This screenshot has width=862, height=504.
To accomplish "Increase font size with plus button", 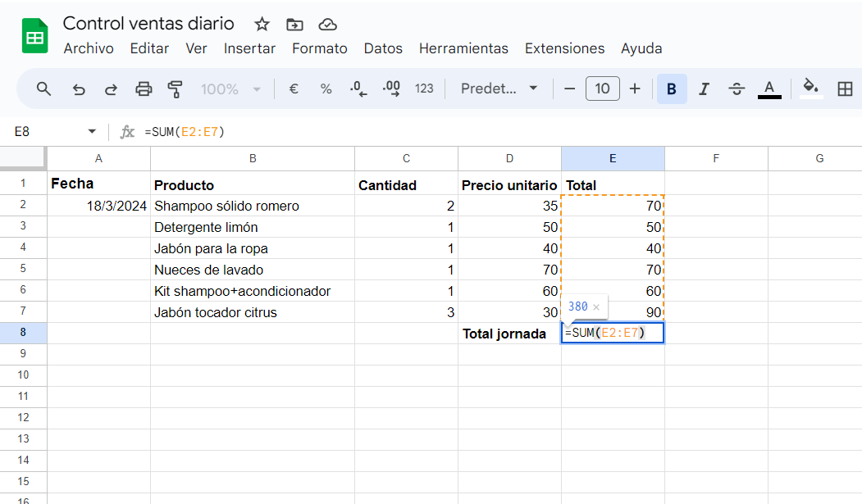I will (x=635, y=89).
